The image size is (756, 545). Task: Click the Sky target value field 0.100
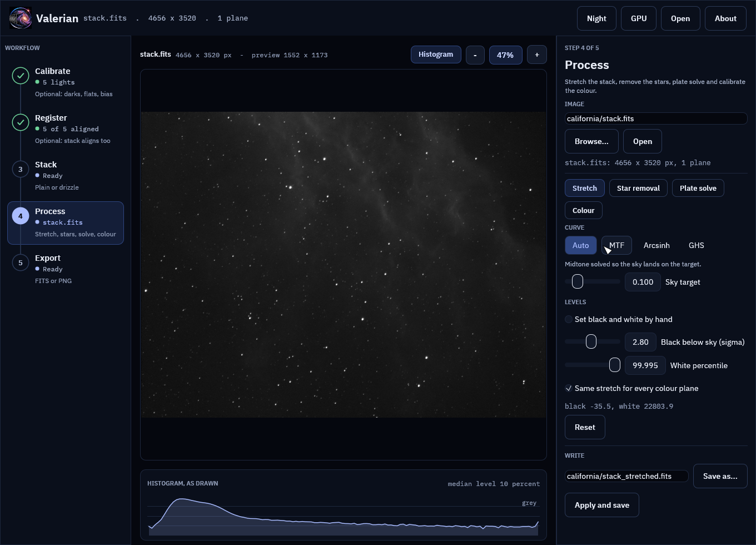(643, 282)
